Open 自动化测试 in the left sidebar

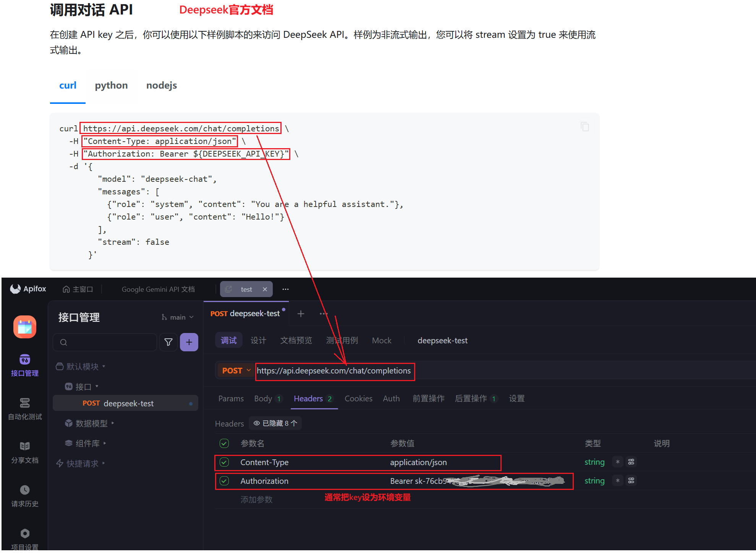[25, 408]
